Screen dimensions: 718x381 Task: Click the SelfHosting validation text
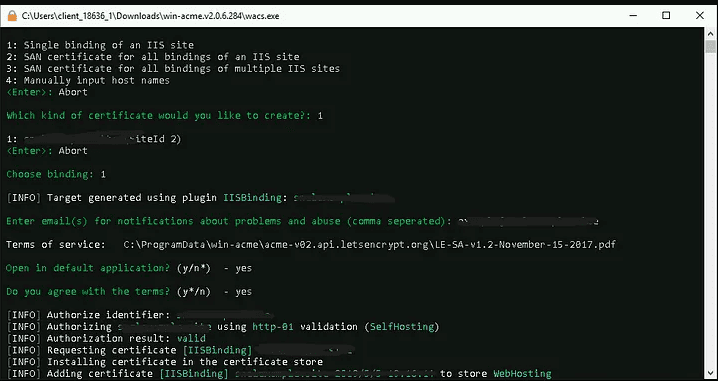pos(402,327)
